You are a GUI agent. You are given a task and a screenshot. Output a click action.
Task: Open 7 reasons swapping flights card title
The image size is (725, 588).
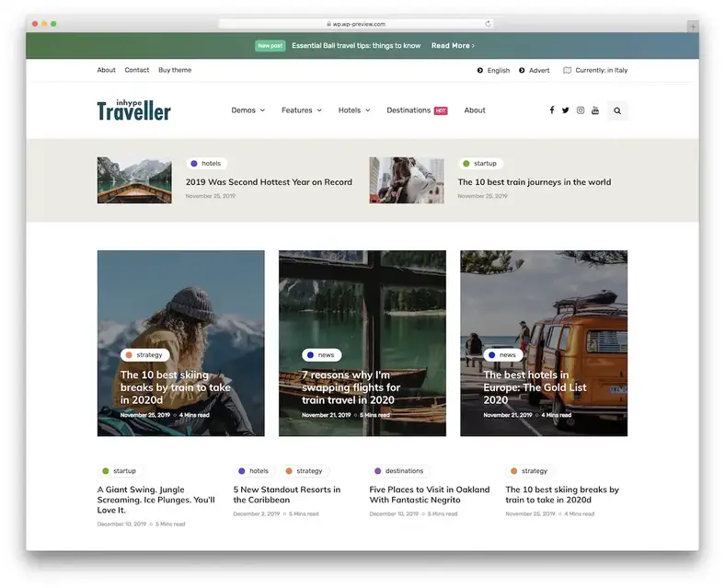coord(351,387)
